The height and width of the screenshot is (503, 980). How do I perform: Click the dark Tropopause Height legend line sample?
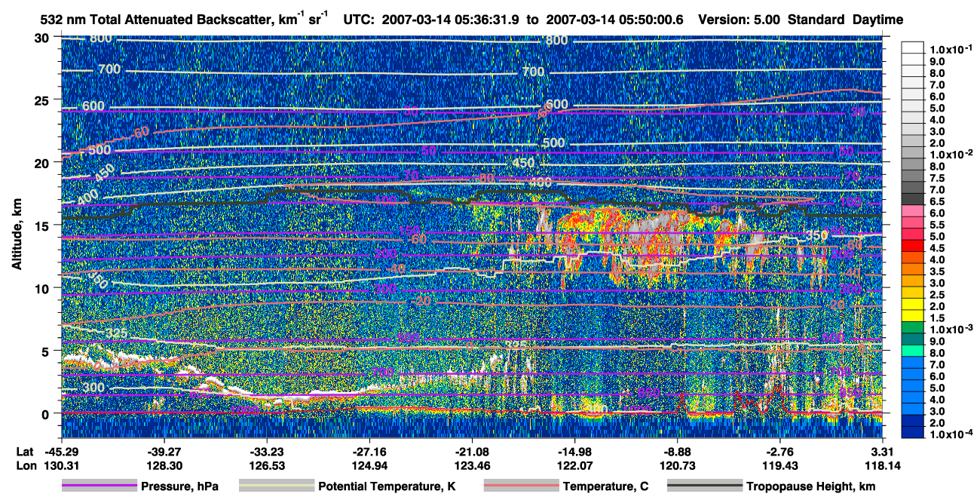(x=705, y=486)
